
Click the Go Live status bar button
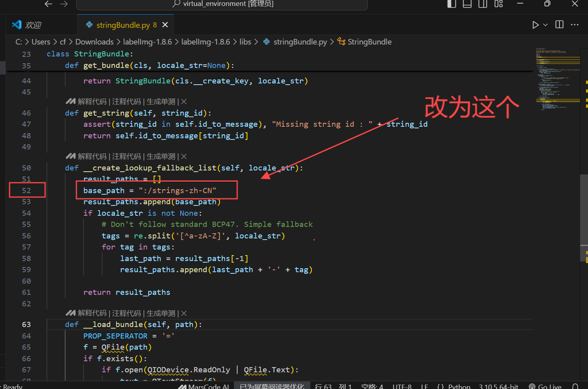(x=545, y=386)
